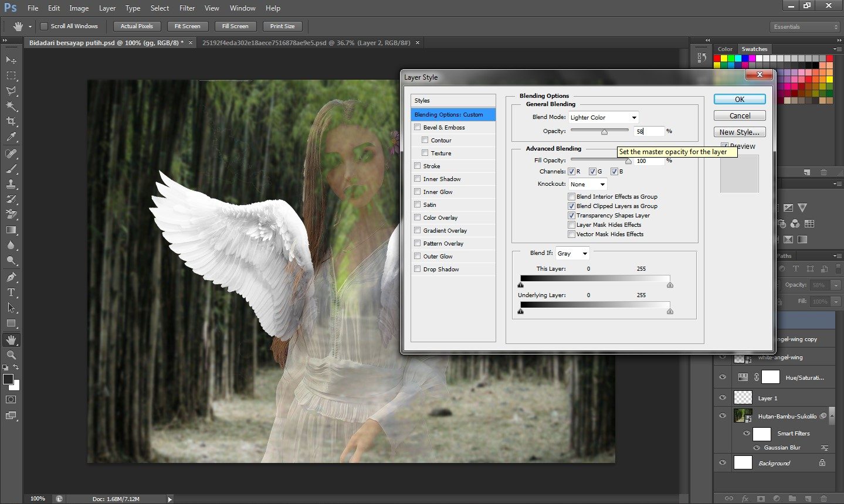Enable the Bevel & Emboss checkbox
Screen dimensions: 844x504
click(418, 127)
